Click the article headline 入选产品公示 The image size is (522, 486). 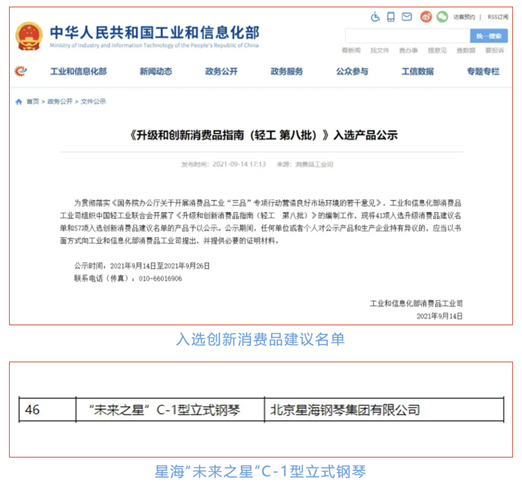pyautogui.click(x=366, y=135)
